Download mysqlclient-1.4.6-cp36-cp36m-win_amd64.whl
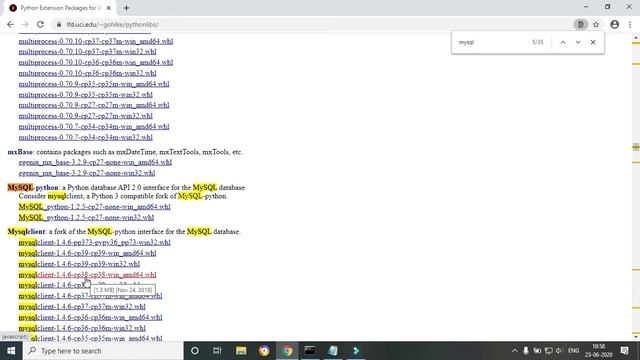Screen dimensions: 640x360 (x=90, y=317)
